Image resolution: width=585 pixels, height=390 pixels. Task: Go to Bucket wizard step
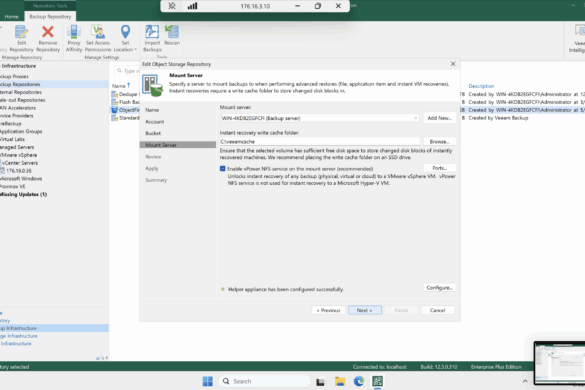(x=153, y=133)
